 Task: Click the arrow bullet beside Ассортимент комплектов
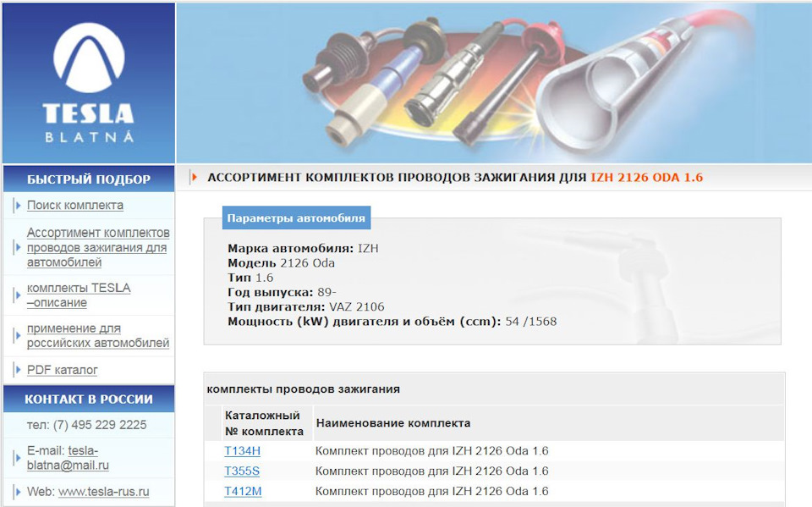(x=18, y=247)
